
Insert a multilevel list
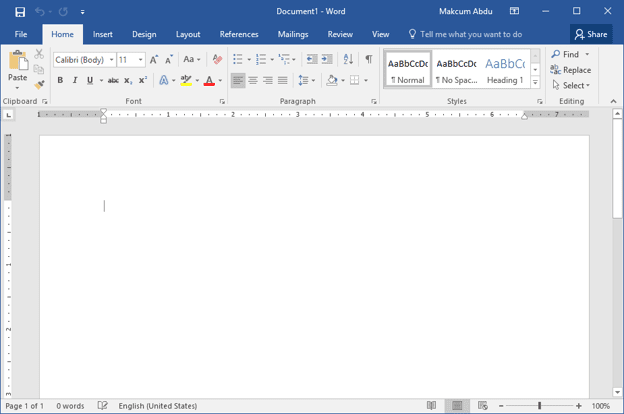284,59
